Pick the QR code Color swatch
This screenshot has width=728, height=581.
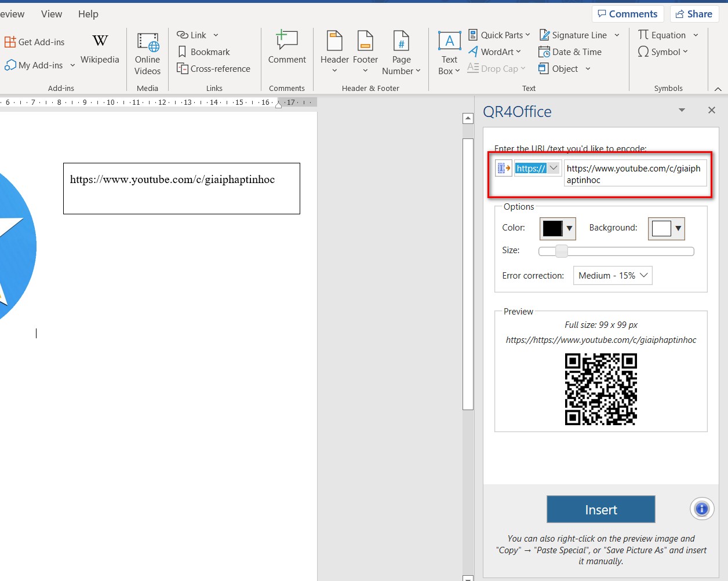(x=558, y=228)
